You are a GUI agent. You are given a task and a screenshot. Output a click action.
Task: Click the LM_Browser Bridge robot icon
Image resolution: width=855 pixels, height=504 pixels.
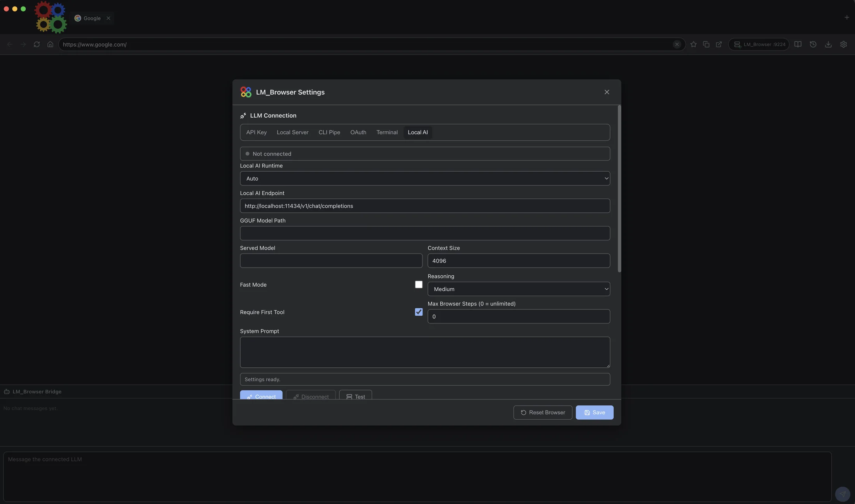tap(7, 392)
